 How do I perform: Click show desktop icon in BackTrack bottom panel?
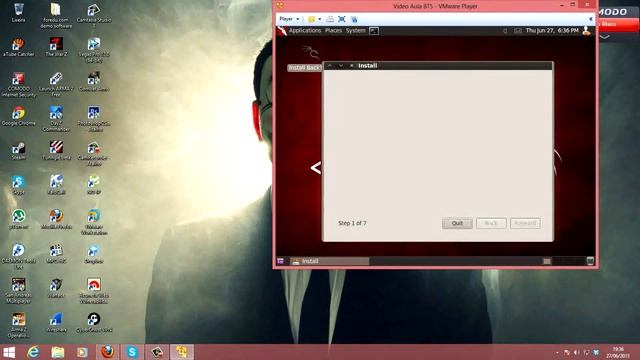click(x=280, y=261)
